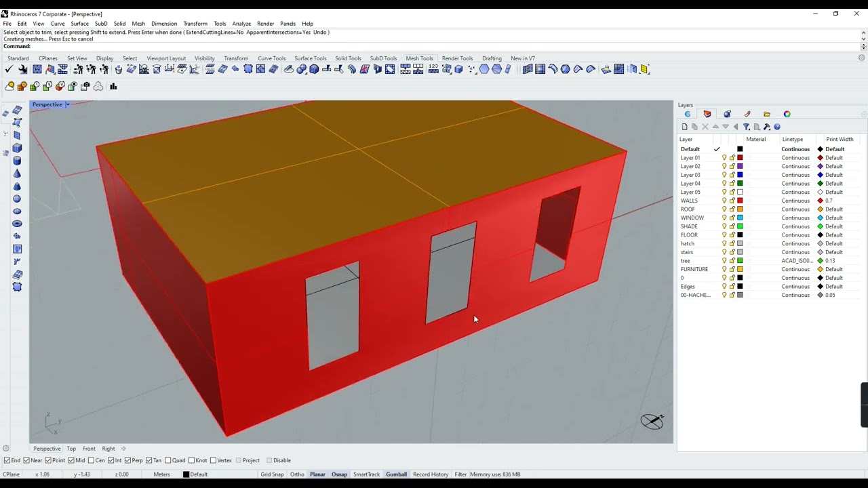Click the mesh sphere icon in left sidebar
868x488 pixels.
point(18,199)
